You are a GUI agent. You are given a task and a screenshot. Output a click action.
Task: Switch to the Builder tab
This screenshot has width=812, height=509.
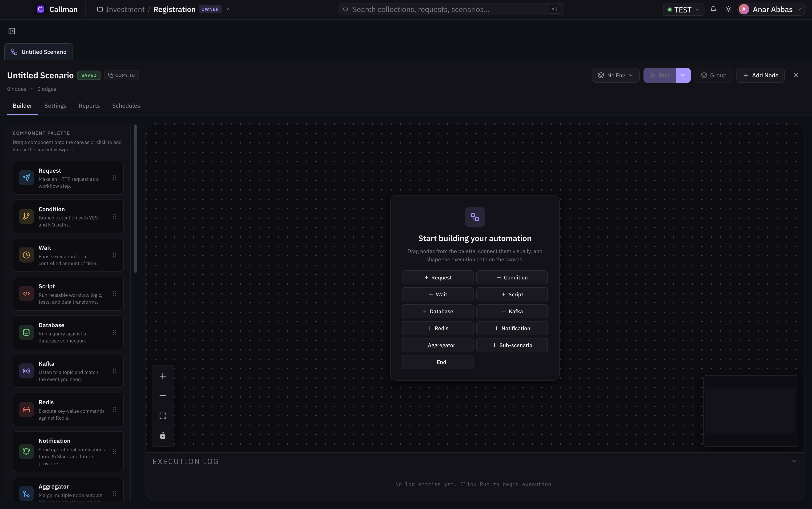pyautogui.click(x=23, y=106)
